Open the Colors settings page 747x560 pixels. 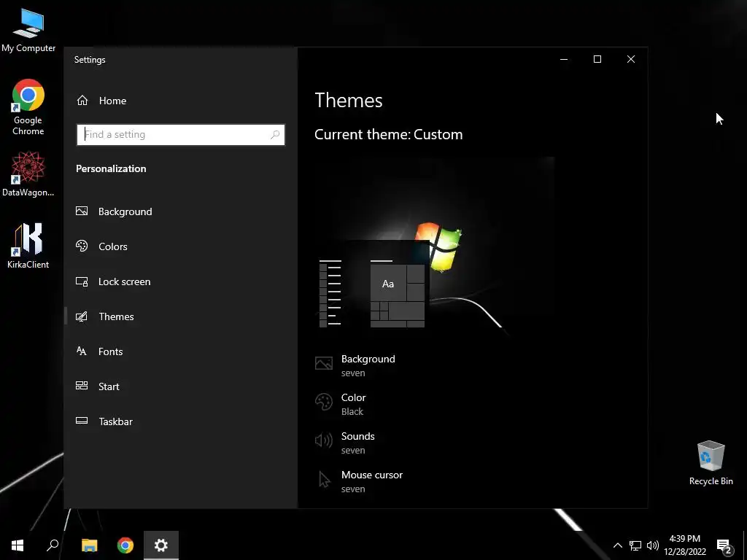[x=181, y=246]
